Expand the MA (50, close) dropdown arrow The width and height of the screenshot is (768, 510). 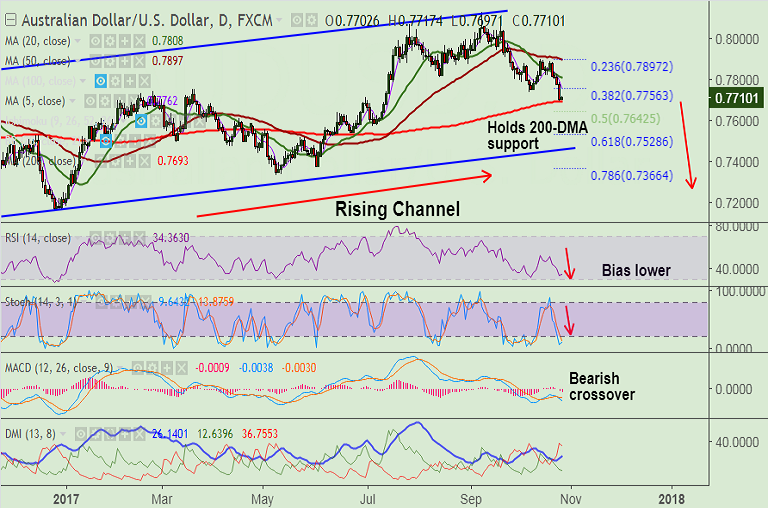tap(78, 61)
